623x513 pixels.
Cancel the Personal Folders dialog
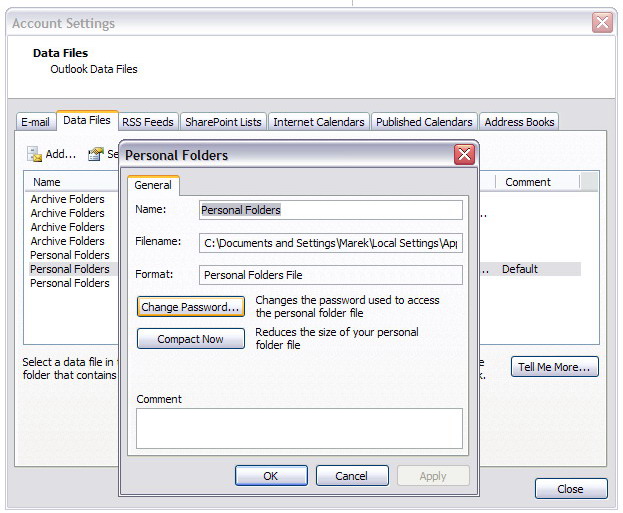[x=352, y=476]
